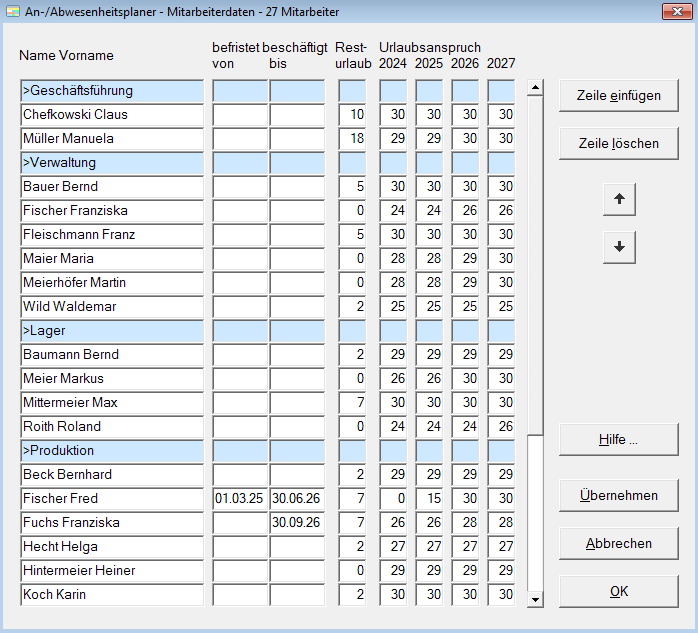Click Beck Bernhard's 2026 vacation value 29

click(465, 475)
